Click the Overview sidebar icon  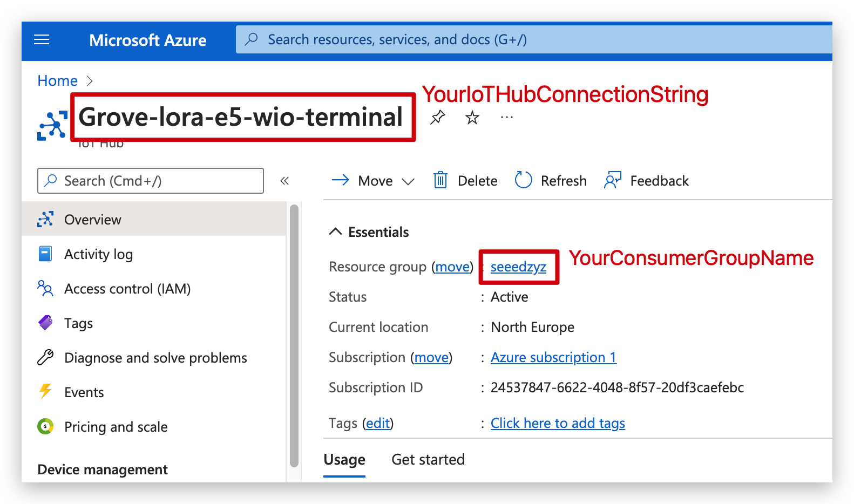click(x=45, y=219)
